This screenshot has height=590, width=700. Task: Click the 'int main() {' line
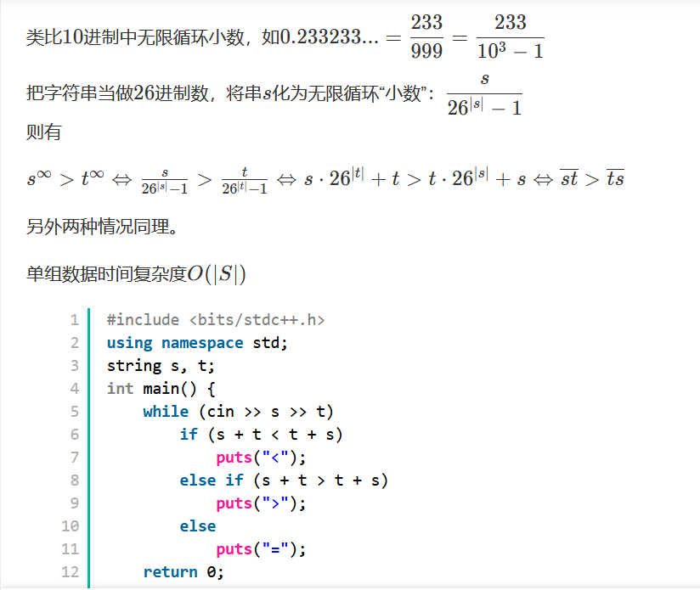(x=161, y=389)
